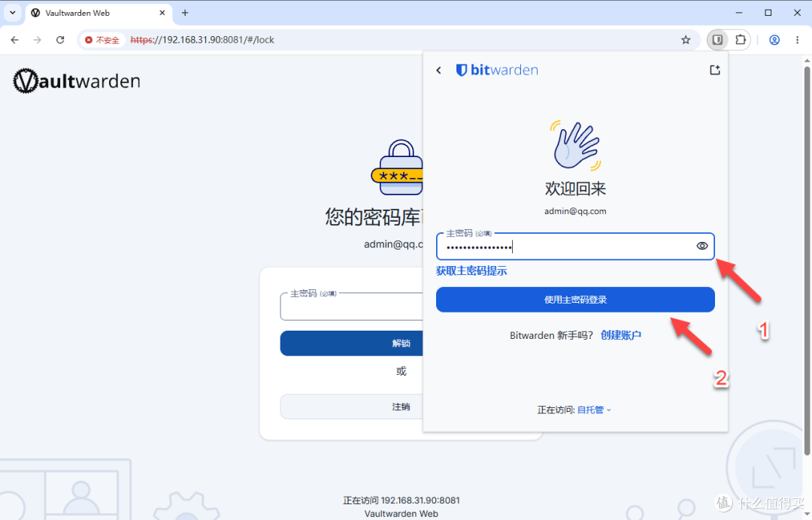Click the 获取主密码提示 link
The image size is (812, 520).
[471, 271]
